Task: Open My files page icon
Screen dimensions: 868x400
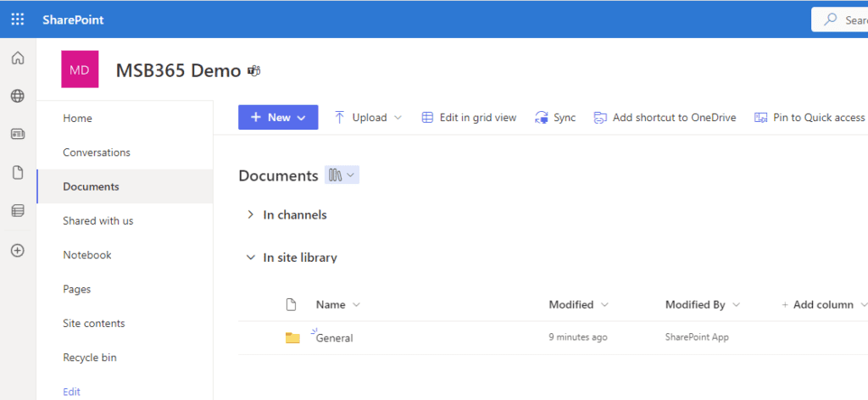Action: point(18,173)
